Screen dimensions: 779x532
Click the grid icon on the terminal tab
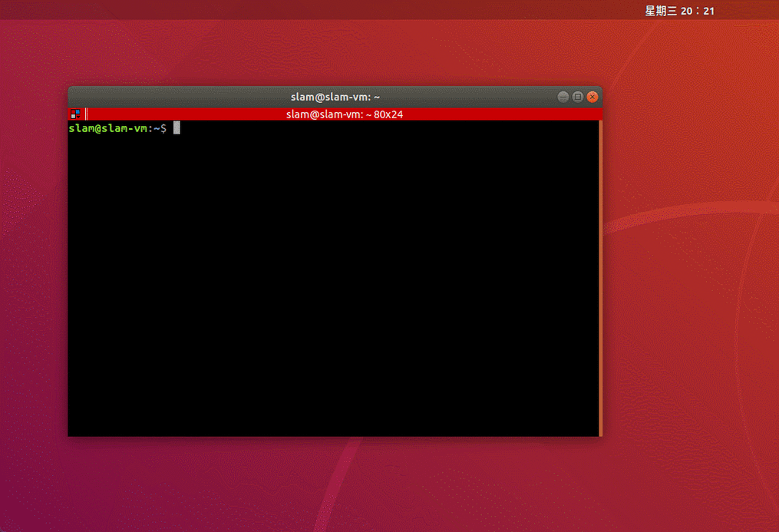pos(75,114)
